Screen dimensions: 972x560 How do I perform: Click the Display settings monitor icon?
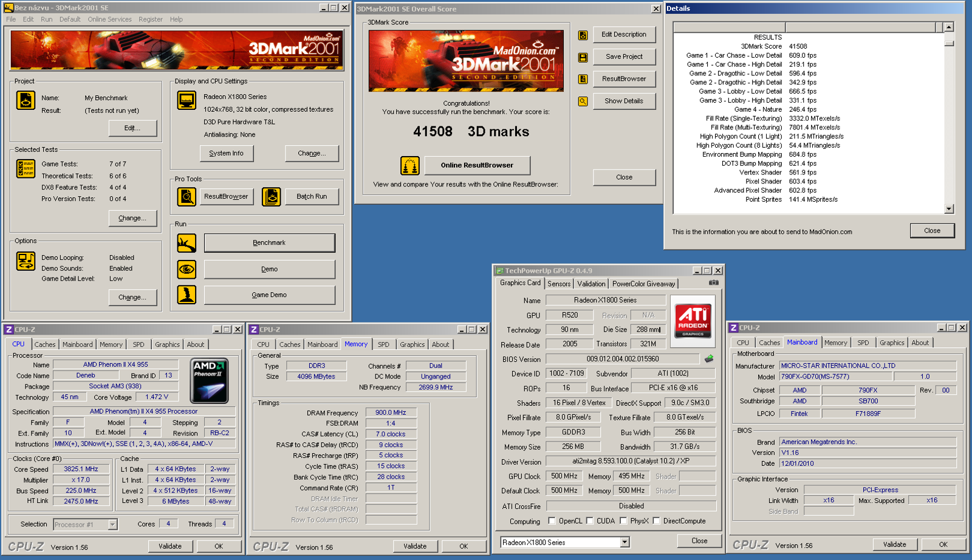(187, 100)
